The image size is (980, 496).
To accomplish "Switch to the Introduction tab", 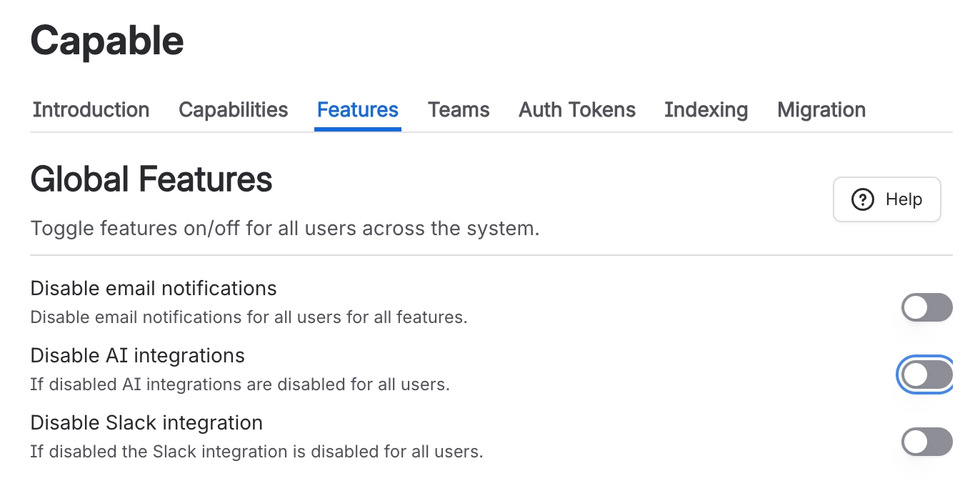I will (90, 109).
